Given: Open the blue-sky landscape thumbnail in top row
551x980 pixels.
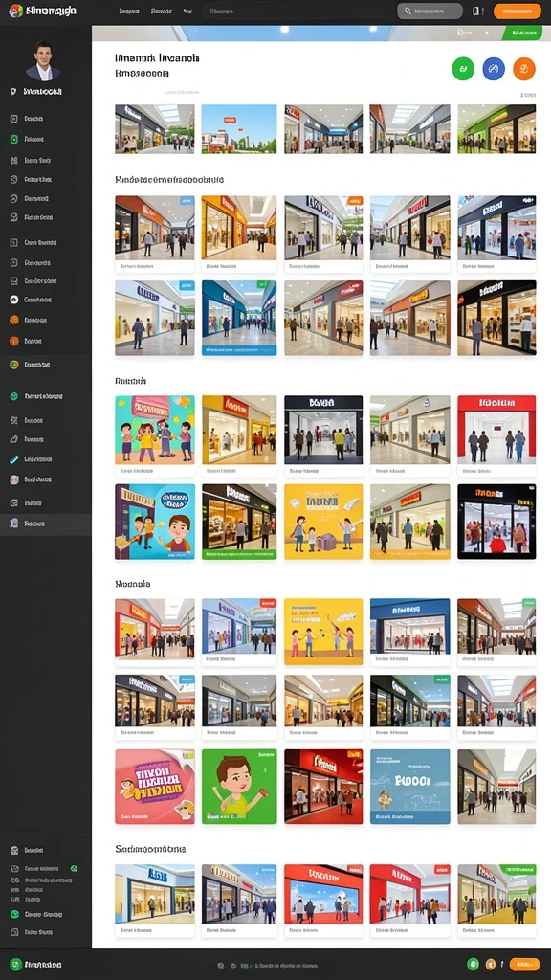Looking at the screenshot, I should point(239,129).
